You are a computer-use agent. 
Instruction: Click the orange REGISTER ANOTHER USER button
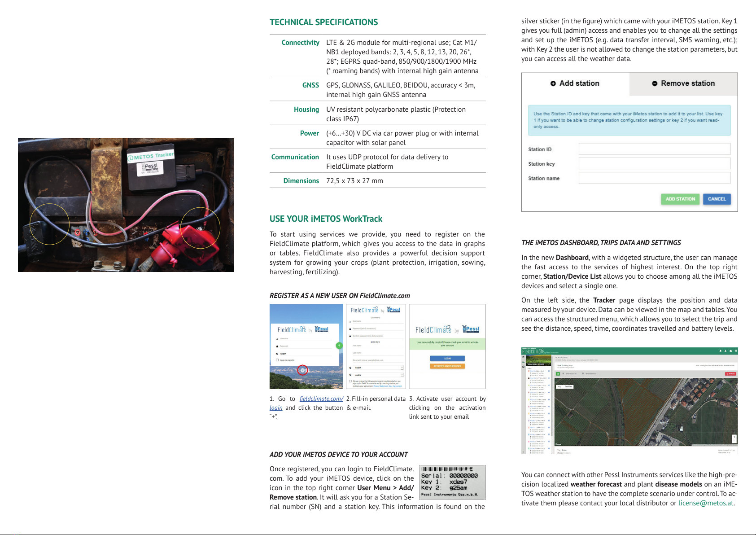447,366
